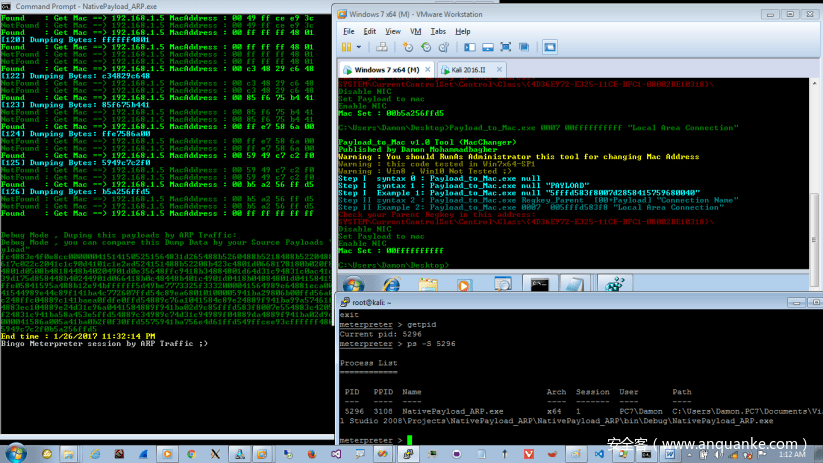This screenshot has height=463, width=823.
Task: Switch to the Windows 7 x64 (M) tab
Action: pos(386,70)
